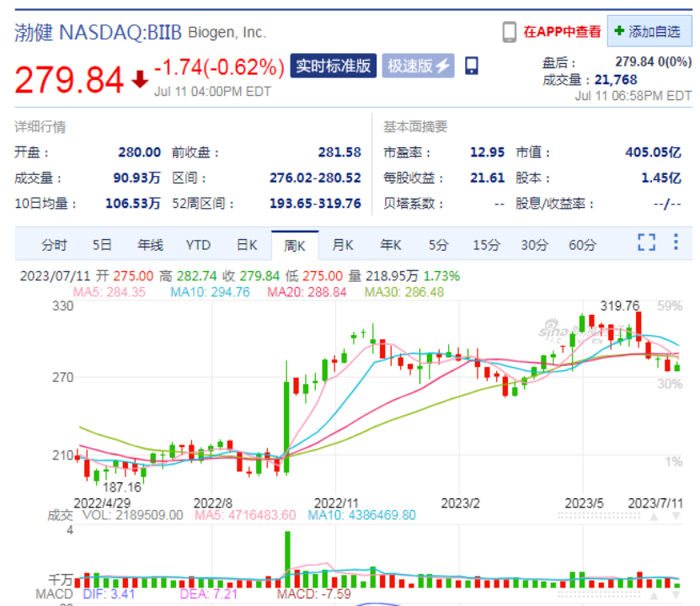The width and height of the screenshot is (700, 606).
Task: Click the current price 279.84
Action: (69, 80)
